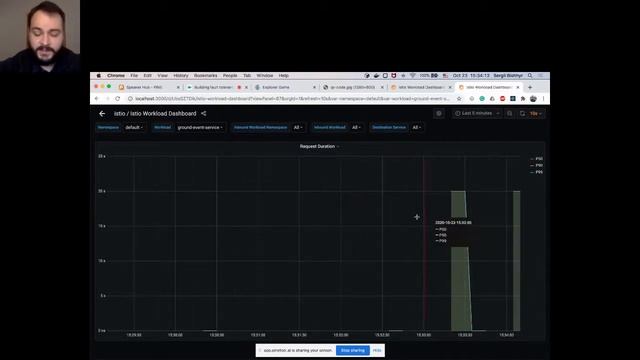Bookmark this page with the star icon
640x360 pixels.
459,99
